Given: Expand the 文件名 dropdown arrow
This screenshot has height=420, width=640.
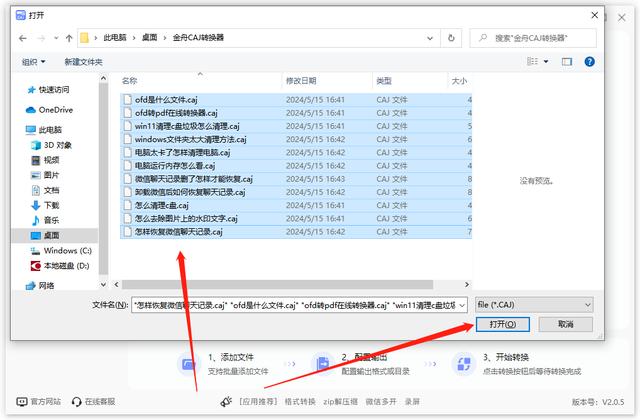Looking at the screenshot, I should pyautogui.click(x=462, y=305).
